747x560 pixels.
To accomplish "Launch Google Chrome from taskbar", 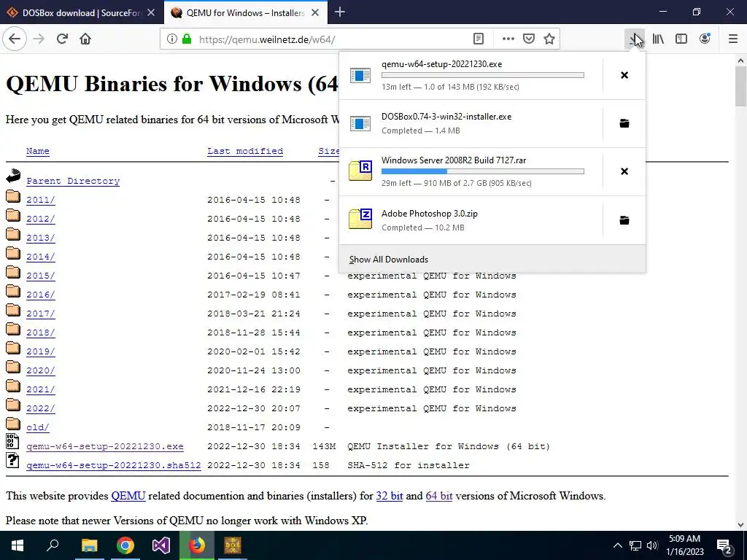I will tap(125, 545).
